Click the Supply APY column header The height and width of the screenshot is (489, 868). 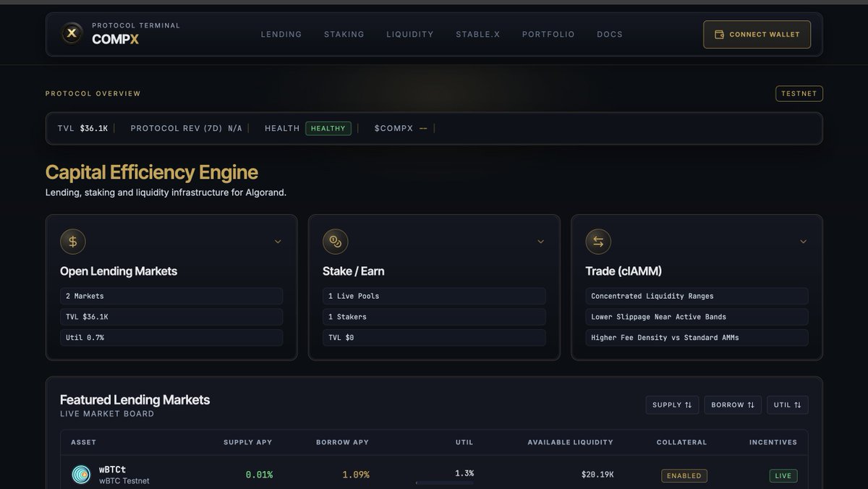point(248,442)
